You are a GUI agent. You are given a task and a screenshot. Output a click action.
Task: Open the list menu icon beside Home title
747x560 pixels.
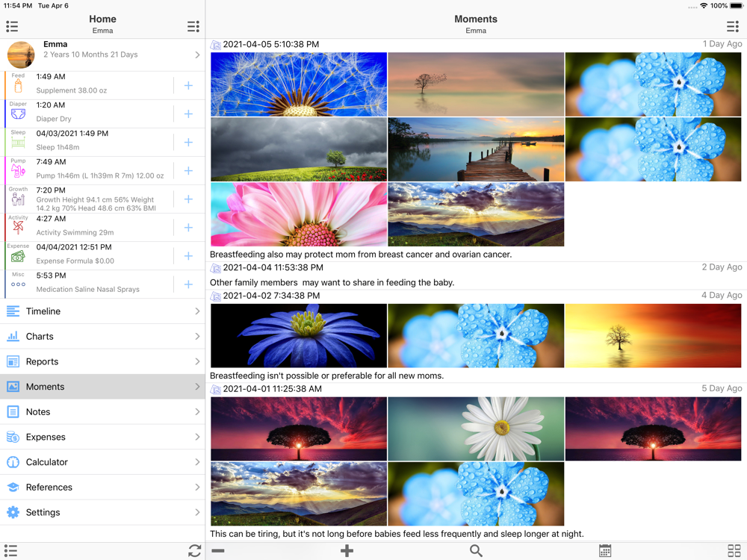pyautogui.click(x=12, y=26)
